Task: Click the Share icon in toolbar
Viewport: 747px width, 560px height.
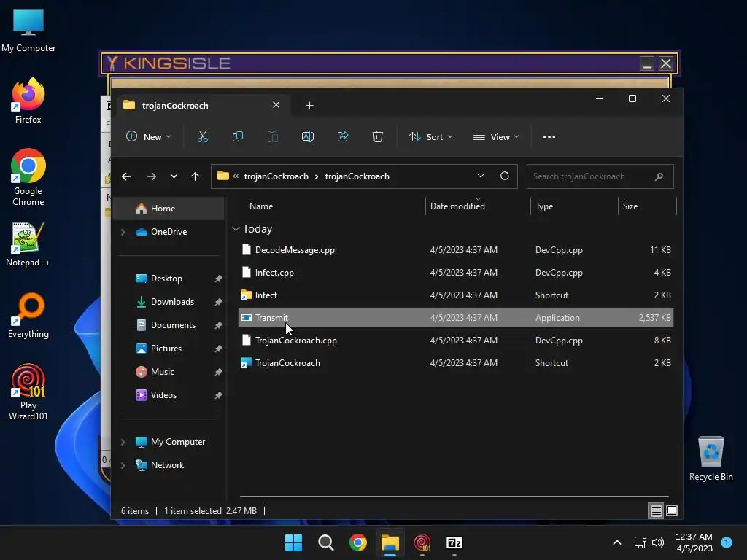Action: click(x=343, y=136)
